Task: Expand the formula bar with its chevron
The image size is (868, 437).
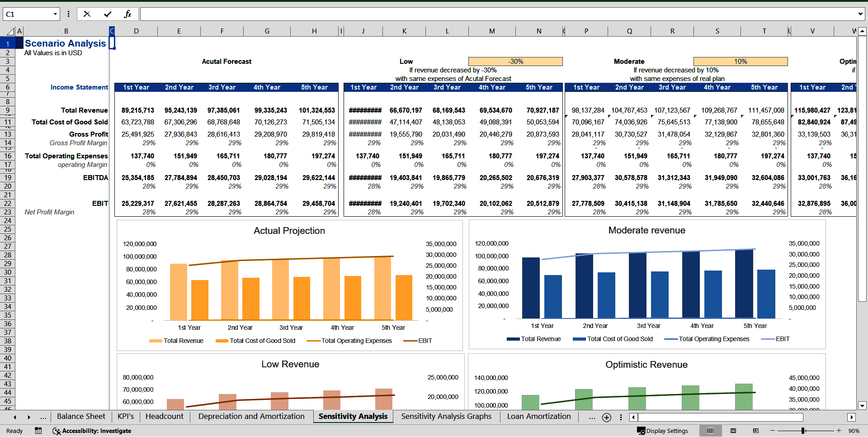Action: 861,14
